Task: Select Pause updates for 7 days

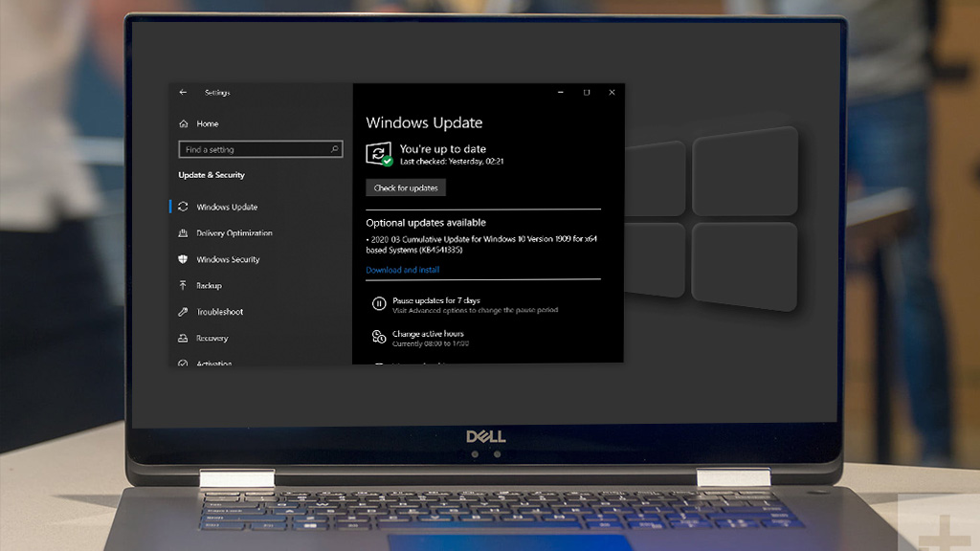Action: pos(436,300)
